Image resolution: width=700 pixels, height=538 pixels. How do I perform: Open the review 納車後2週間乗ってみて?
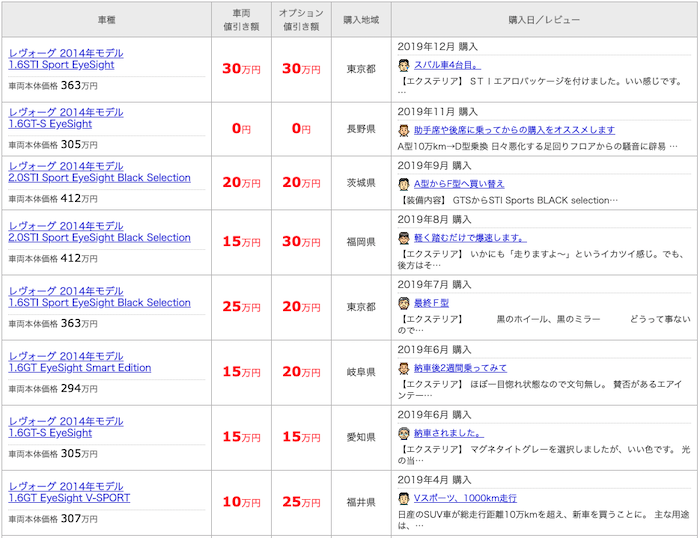click(x=460, y=368)
